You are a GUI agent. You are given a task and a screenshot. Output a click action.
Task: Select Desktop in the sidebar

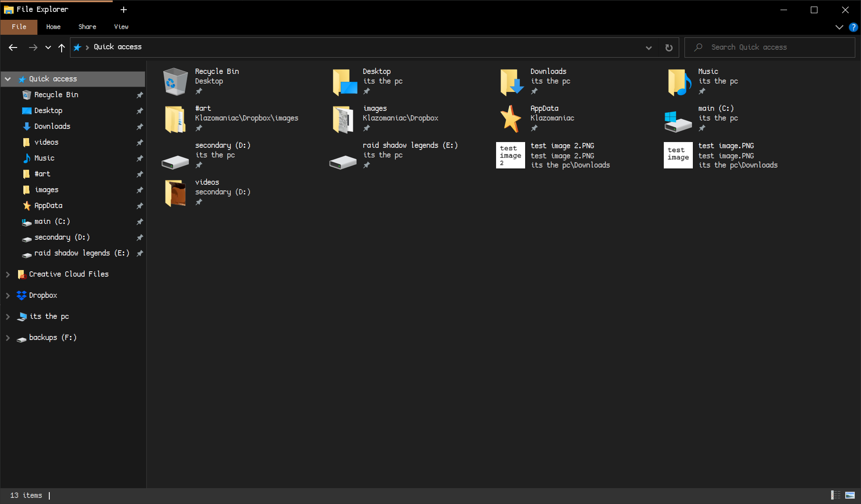[x=48, y=111]
